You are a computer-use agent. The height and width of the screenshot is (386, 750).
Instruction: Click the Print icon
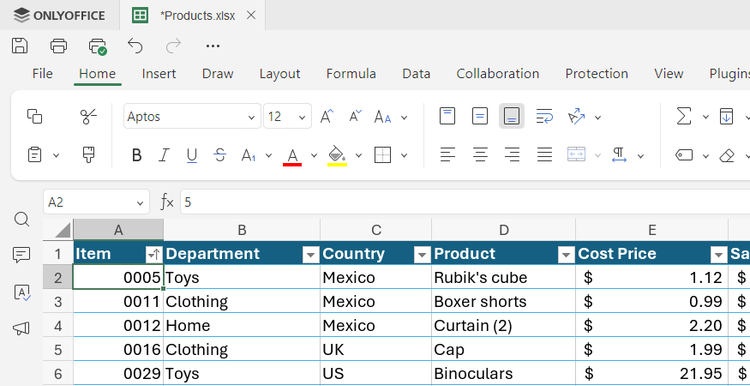58,46
